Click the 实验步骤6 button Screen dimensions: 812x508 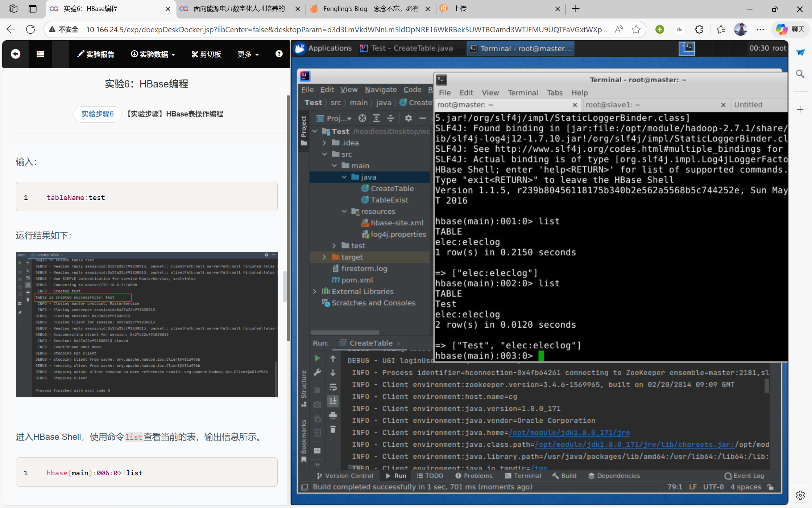pyautogui.click(x=98, y=114)
